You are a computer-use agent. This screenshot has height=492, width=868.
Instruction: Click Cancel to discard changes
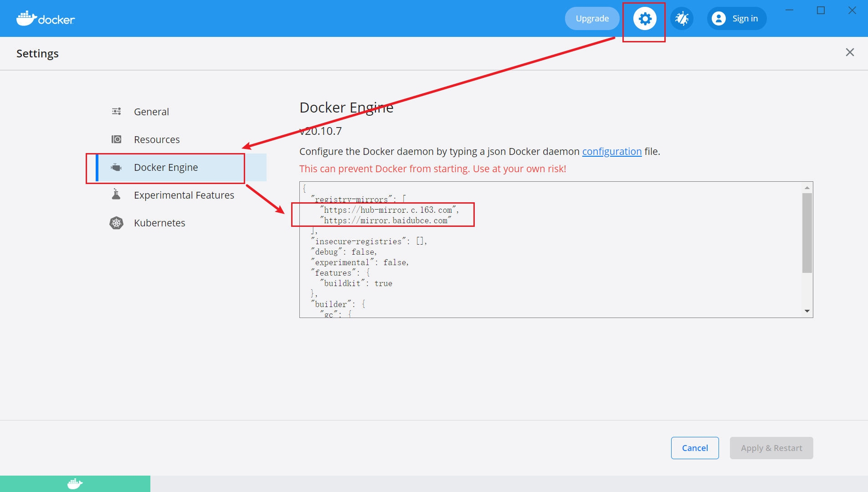[x=695, y=448]
